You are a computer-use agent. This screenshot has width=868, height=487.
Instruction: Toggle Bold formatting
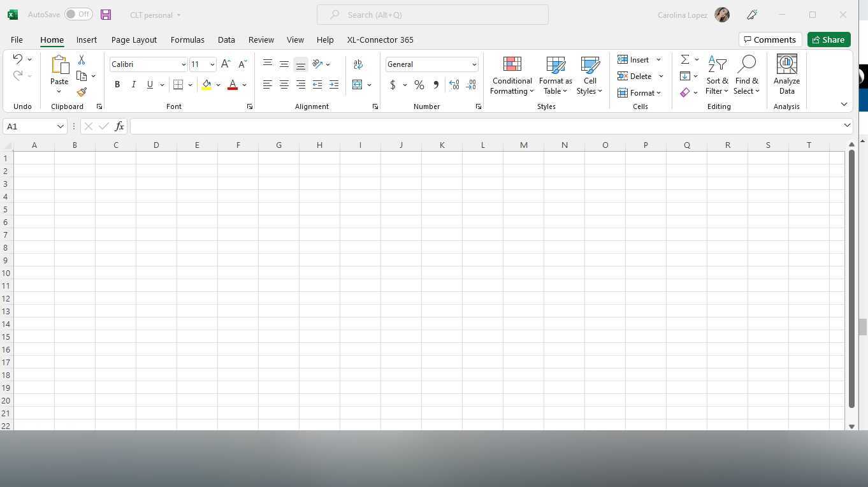pyautogui.click(x=117, y=85)
